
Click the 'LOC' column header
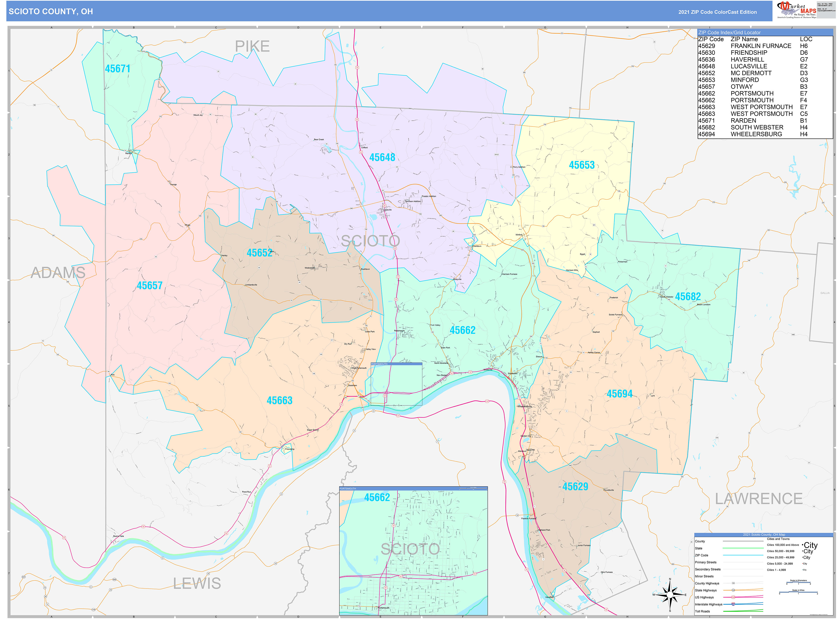(x=806, y=39)
